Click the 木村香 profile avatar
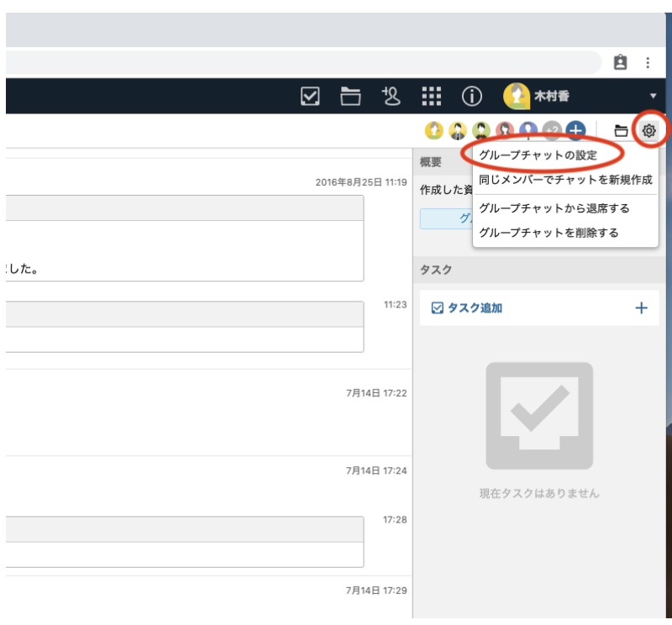The height and width of the screenshot is (625, 672). (x=515, y=97)
